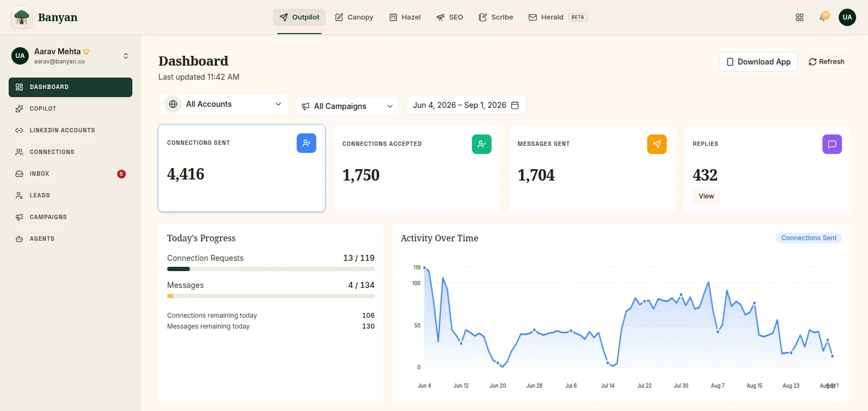Expand the account switcher chevrons

tap(126, 56)
